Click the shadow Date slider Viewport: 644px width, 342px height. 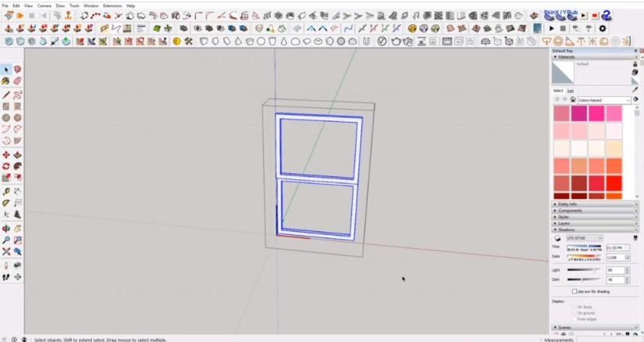coord(584,258)
